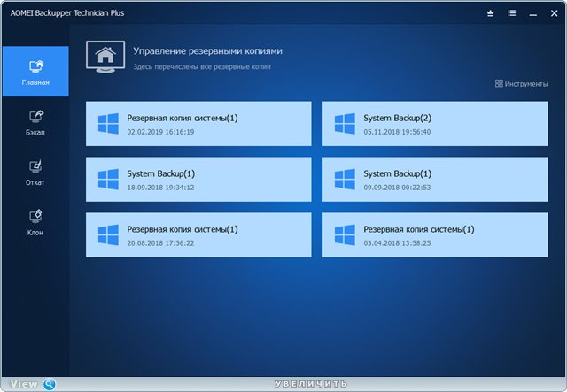Open the Откат restore section
567x392 pixels.
35,173
